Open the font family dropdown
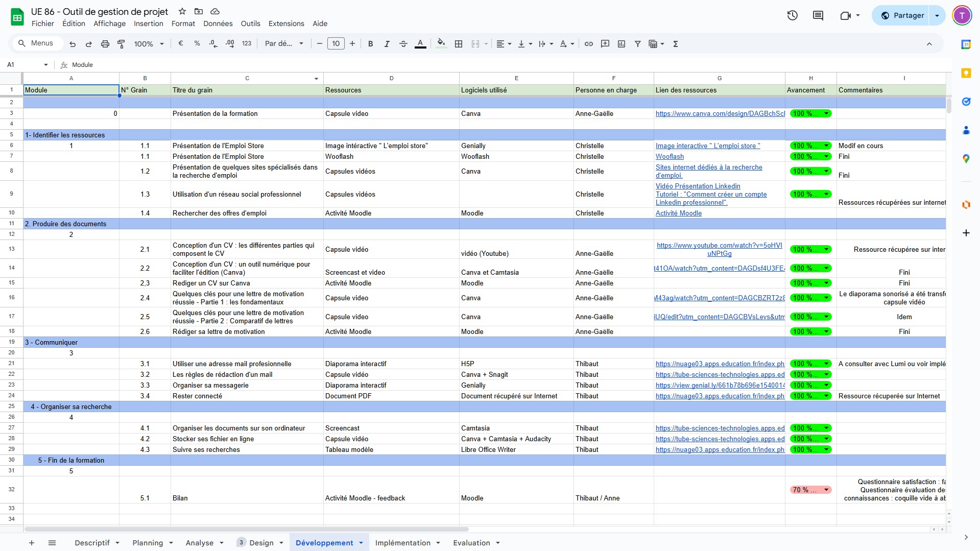Screen dimensions: 980x551 coord(284,44)
